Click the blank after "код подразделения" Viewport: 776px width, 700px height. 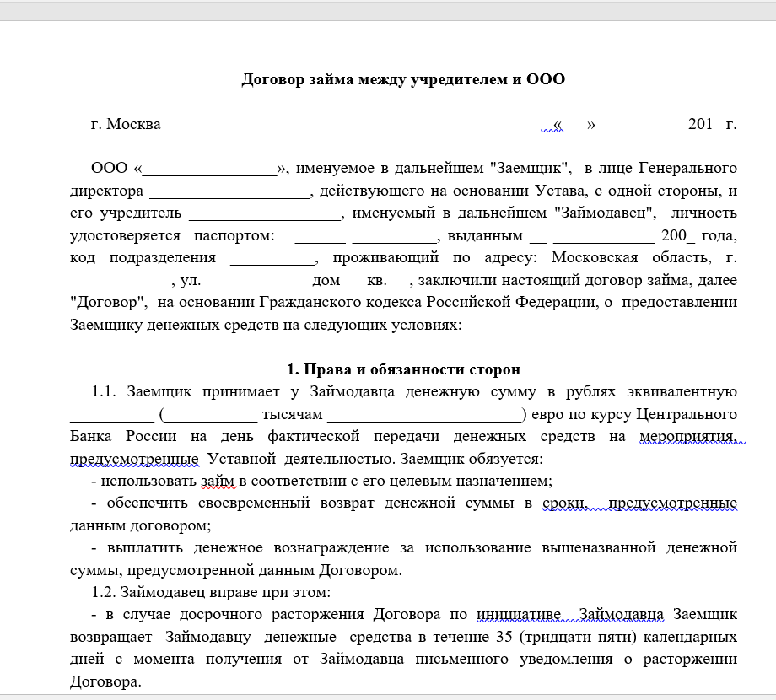[272, 258]
